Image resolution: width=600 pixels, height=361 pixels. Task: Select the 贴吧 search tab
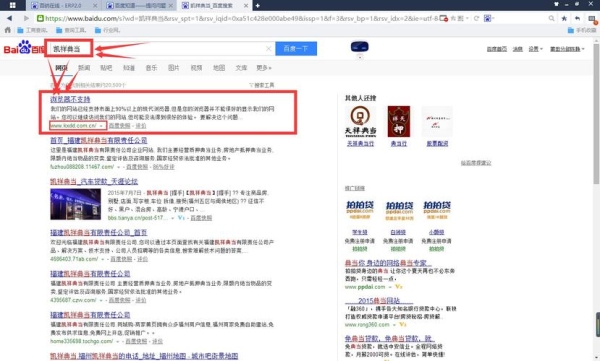pyautogui.click(x=106, y=68)
